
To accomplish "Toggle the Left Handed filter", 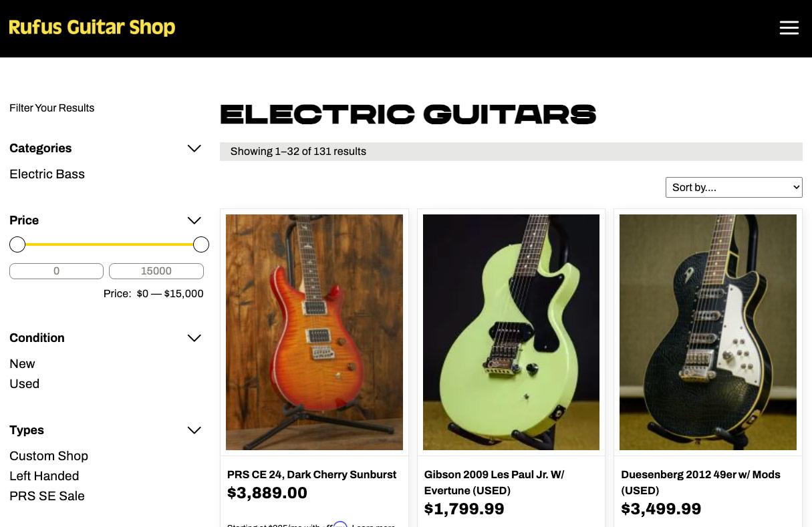I will click(x=44, y=476).
